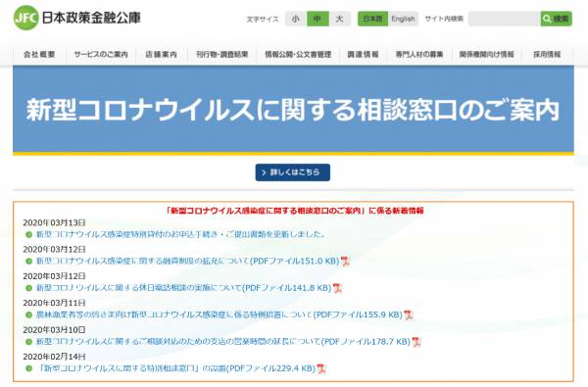Screen dimensions: 588x387
Task: Set text size to 小
Action: click(x=296, y=19)
